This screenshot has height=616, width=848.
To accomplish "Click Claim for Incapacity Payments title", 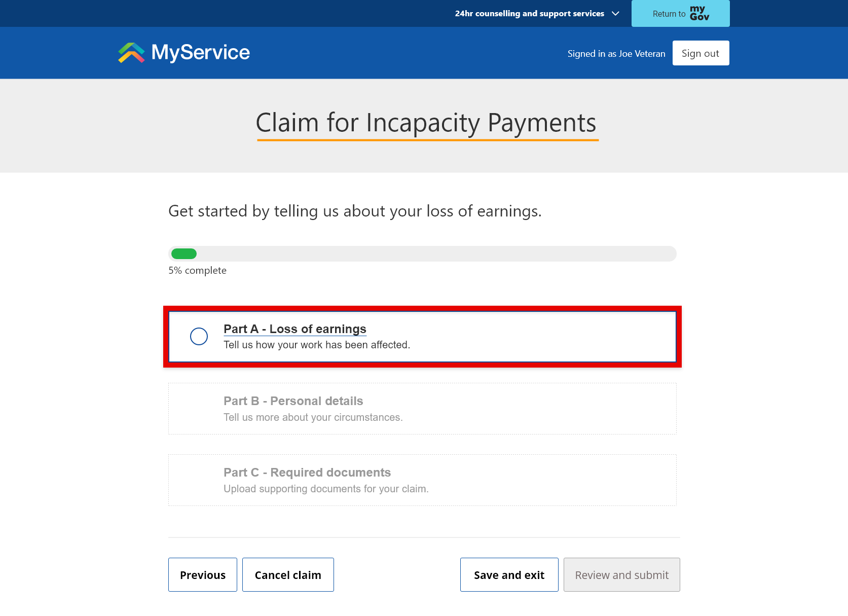I will point(426,123).
